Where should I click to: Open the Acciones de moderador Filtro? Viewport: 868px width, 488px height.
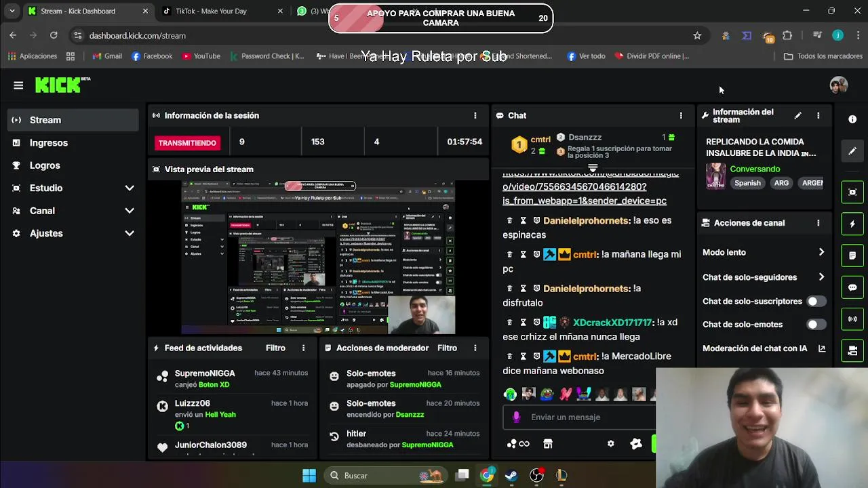447,348
